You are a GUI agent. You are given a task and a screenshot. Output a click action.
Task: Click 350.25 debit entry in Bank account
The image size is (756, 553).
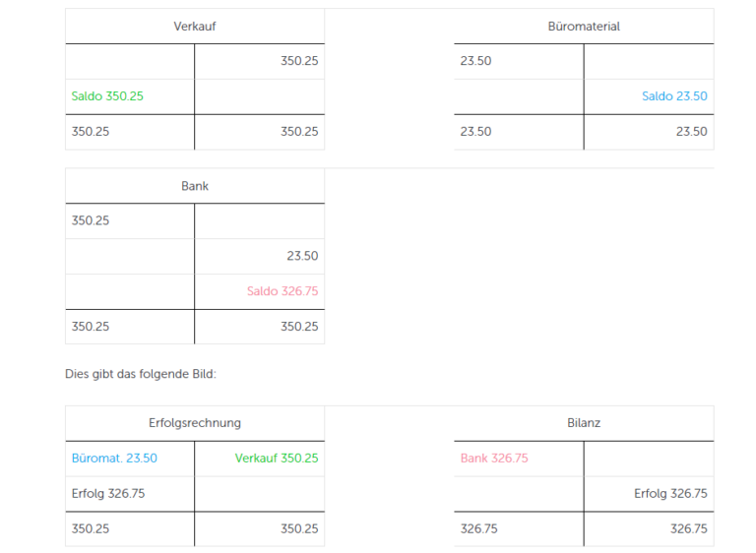pos(91,220)
